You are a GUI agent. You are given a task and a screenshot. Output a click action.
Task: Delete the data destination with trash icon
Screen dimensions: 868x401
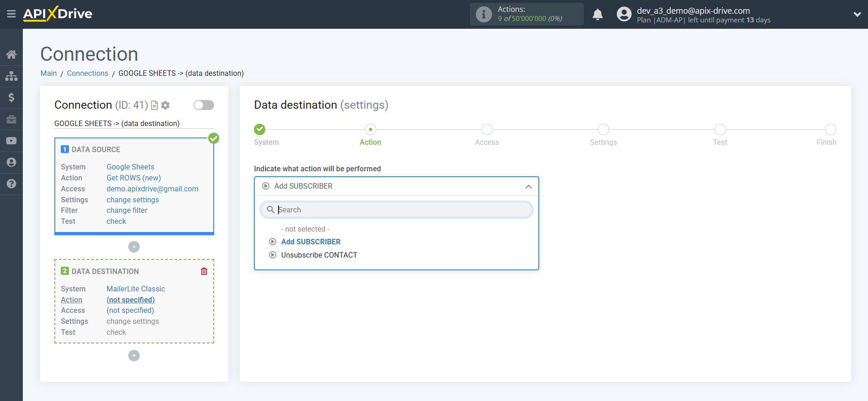[x=204, y=271]
